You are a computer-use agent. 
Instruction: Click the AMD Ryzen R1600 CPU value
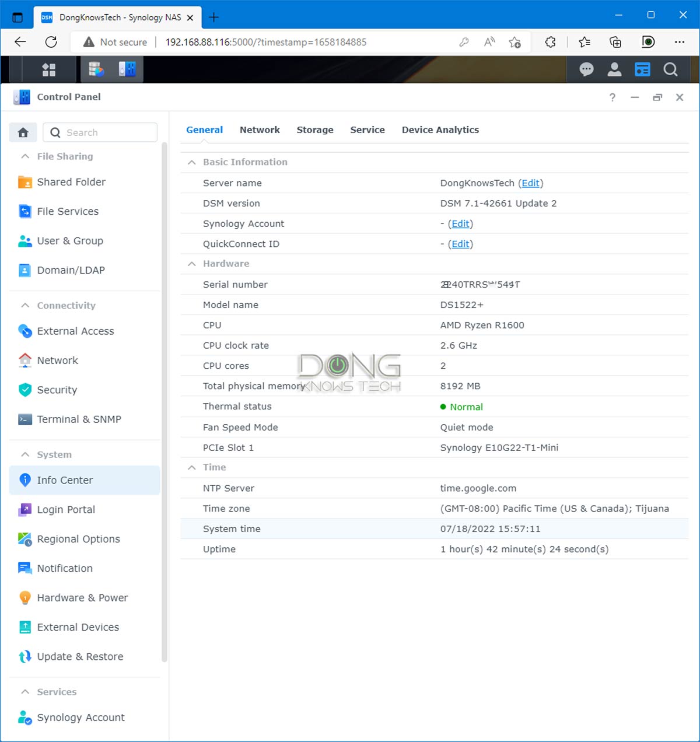[x=482, y=325]
